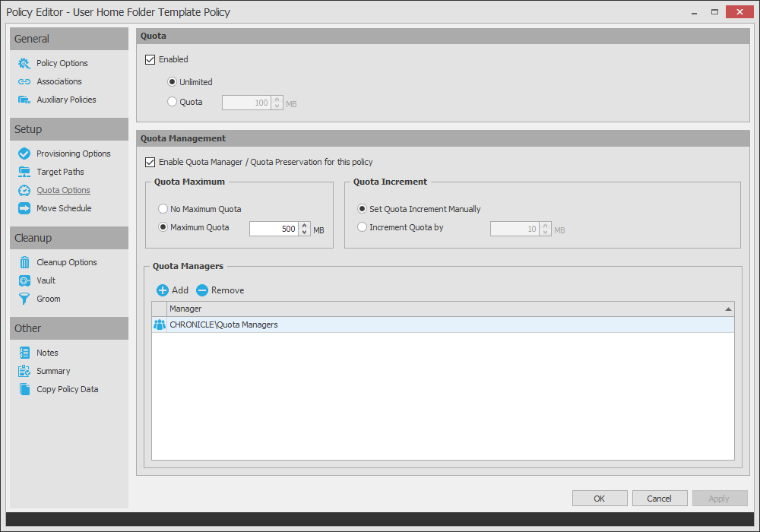
Task: Click the sort arrow in Manager header
Action: coord(728,309)
